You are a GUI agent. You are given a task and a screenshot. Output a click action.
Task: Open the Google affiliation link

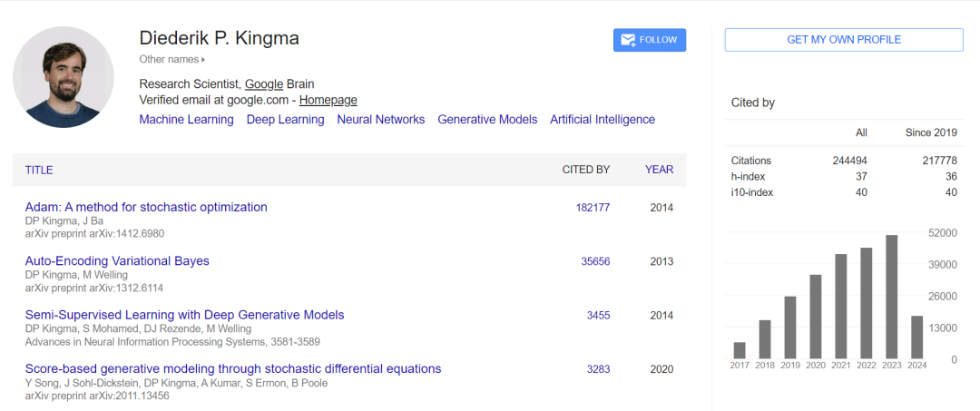[263, 84]
